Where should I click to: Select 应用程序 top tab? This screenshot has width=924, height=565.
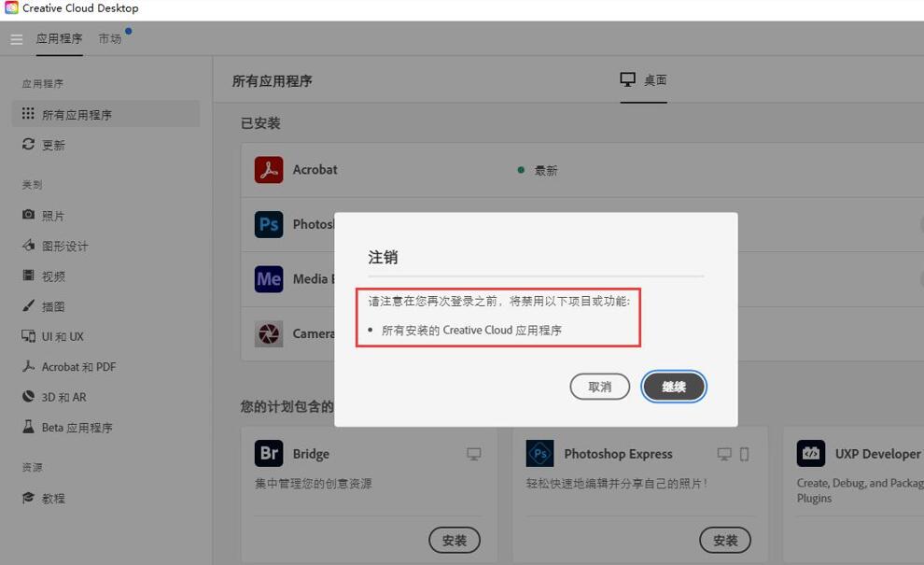pos(59,39)
